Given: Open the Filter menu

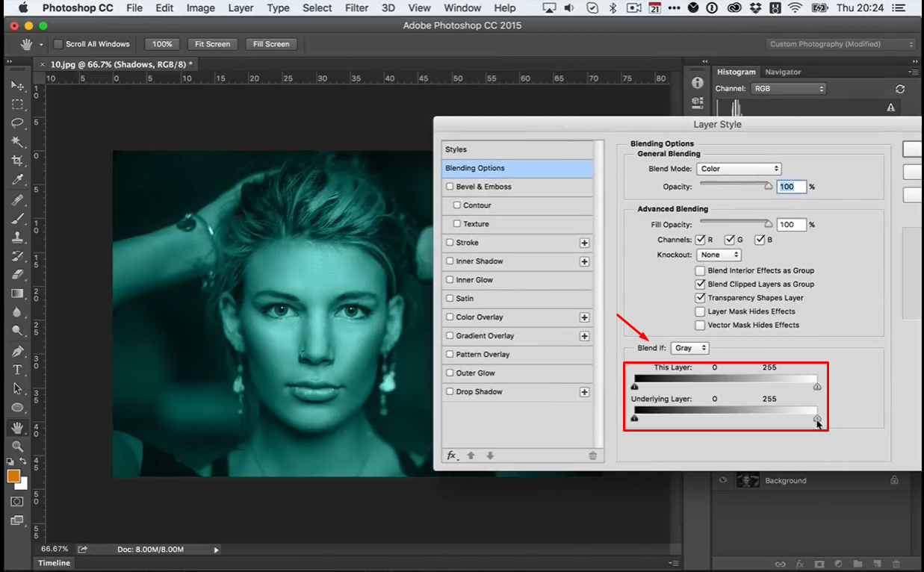Looking at the screenshot, I should 357,8.
